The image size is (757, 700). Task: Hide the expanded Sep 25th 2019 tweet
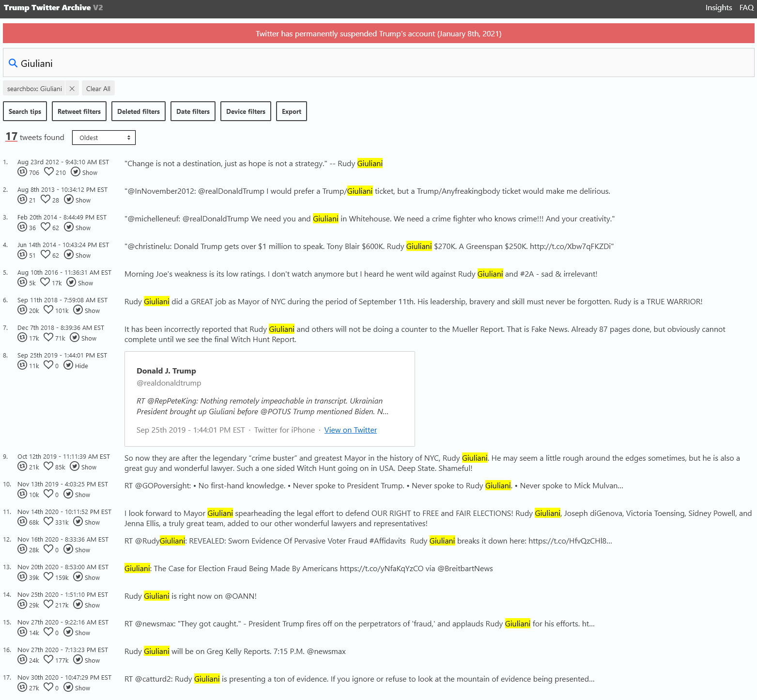coord(81,366)
